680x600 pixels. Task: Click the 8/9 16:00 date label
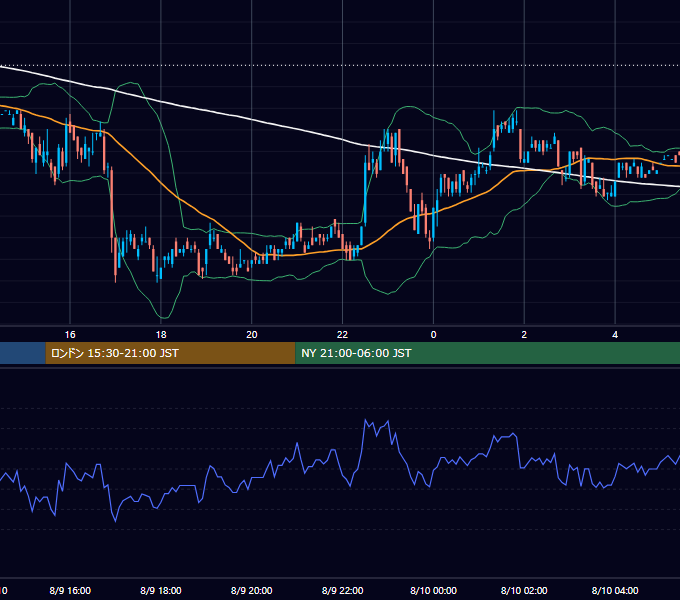tap(70, 590)
